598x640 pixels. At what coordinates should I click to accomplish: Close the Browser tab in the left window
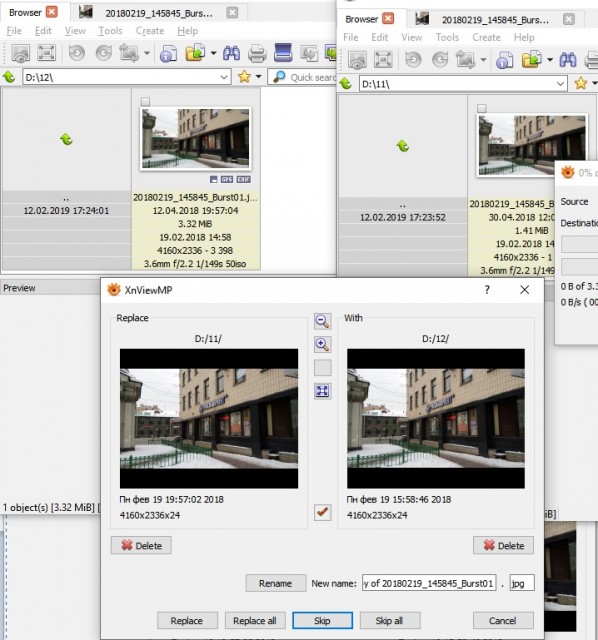click(52, 12)
